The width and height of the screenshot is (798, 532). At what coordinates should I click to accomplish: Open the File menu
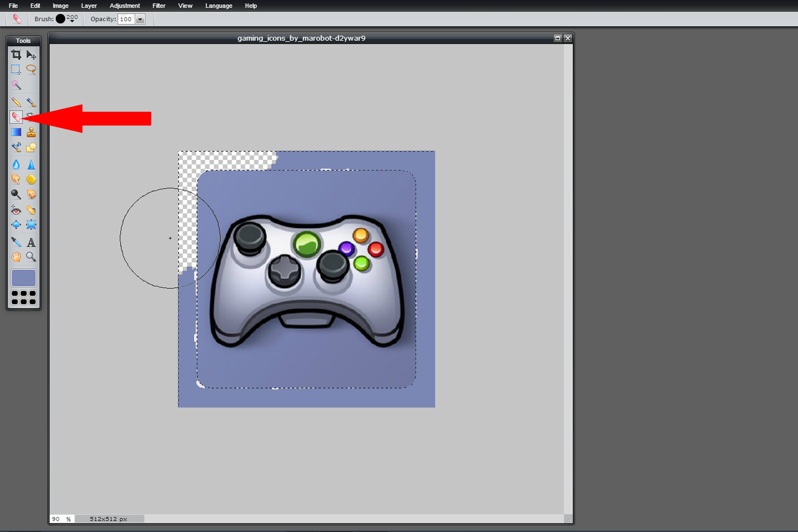click(x=13, y=6)
